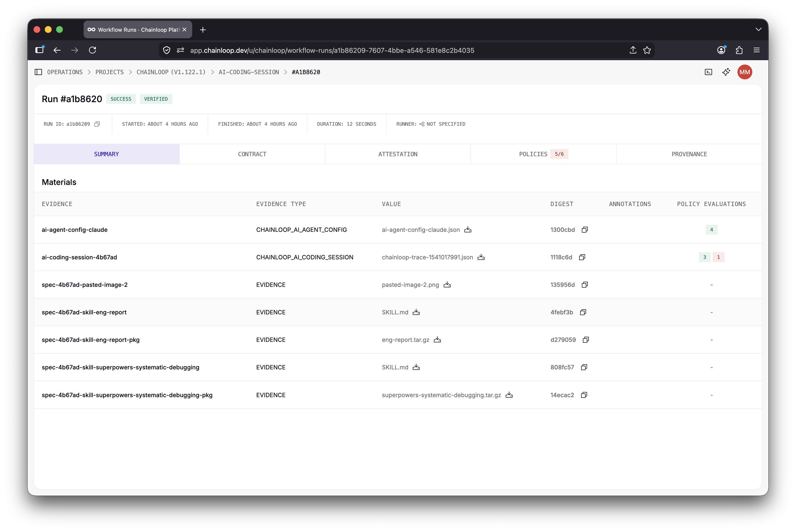The height and width of the screenshot is (532, 796).
Task: Click the VERIFIED status badge
Action: (156, 99)
